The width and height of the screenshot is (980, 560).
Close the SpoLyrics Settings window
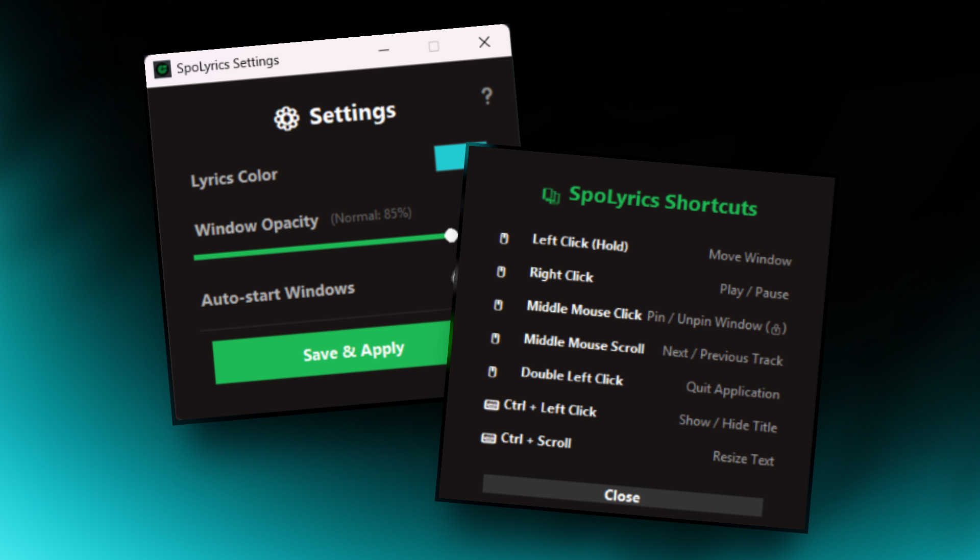coord(484,42)
